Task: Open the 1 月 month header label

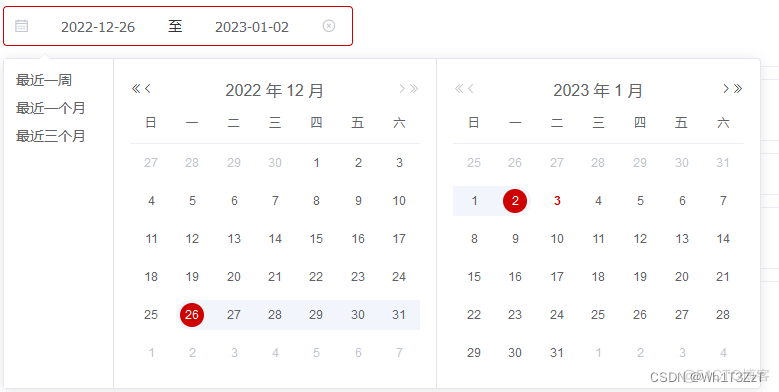Action: coord(628,90)
